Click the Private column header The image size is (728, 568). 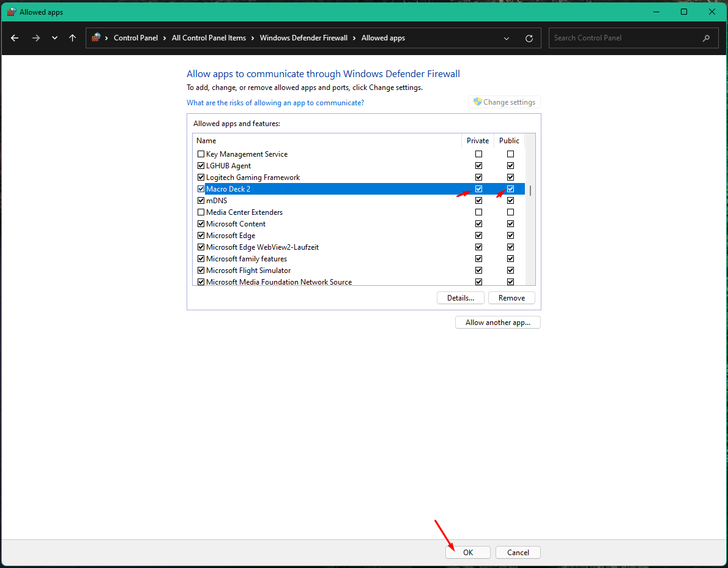click(x=478, y=141)
